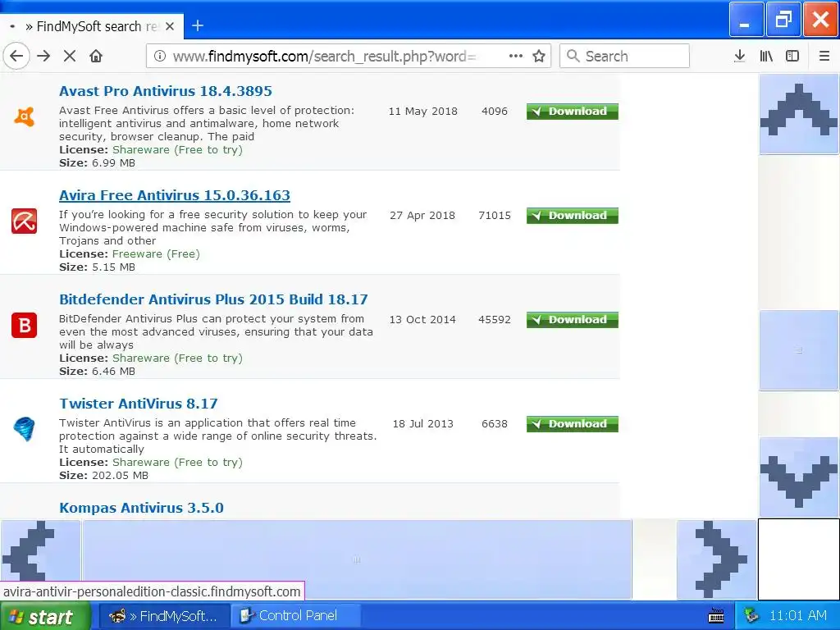Image resolution: width=840 pixels, height=630 pixels.
Task: Click Avast license Shareware (Free to try)
Action: coord(177,150)
